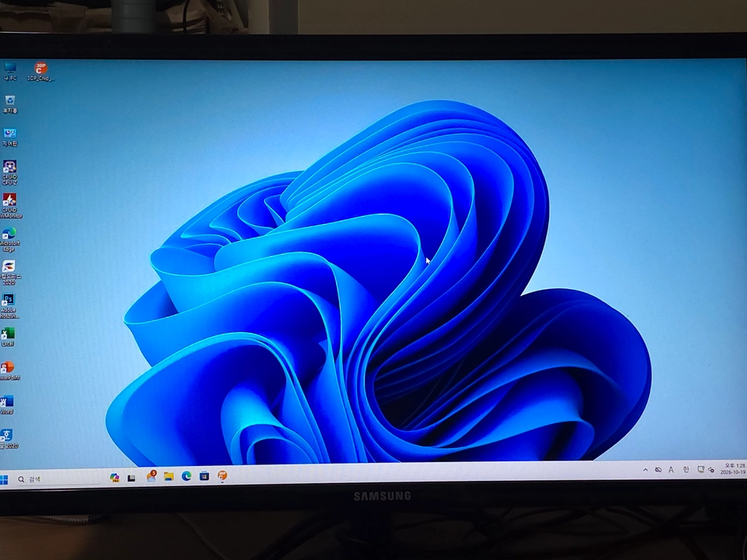
Task: Select the 한컴오피스 2020 desktop shortcut
Action: tap(8, 273)
